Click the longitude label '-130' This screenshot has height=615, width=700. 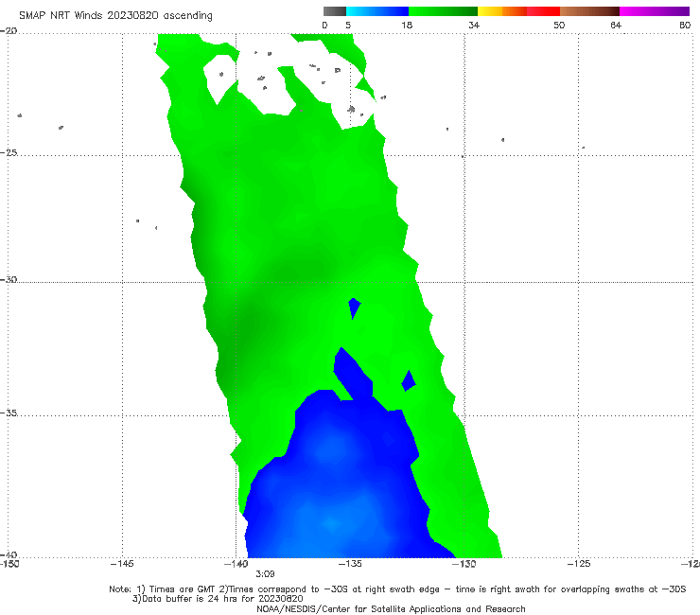click(464, 564)
